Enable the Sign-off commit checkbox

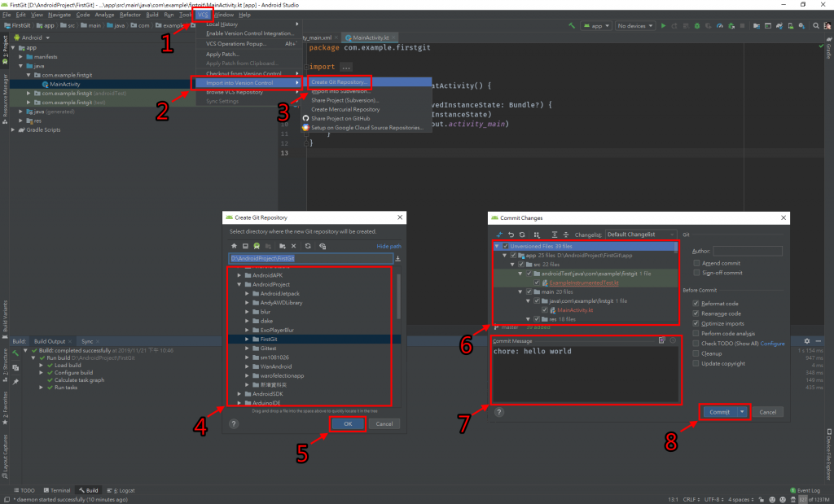(x=696, y=273)
